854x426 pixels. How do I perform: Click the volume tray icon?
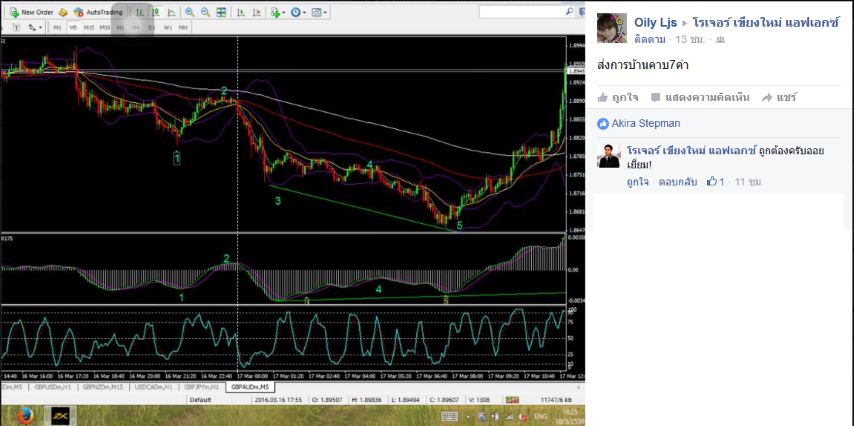tap(521, 417)
